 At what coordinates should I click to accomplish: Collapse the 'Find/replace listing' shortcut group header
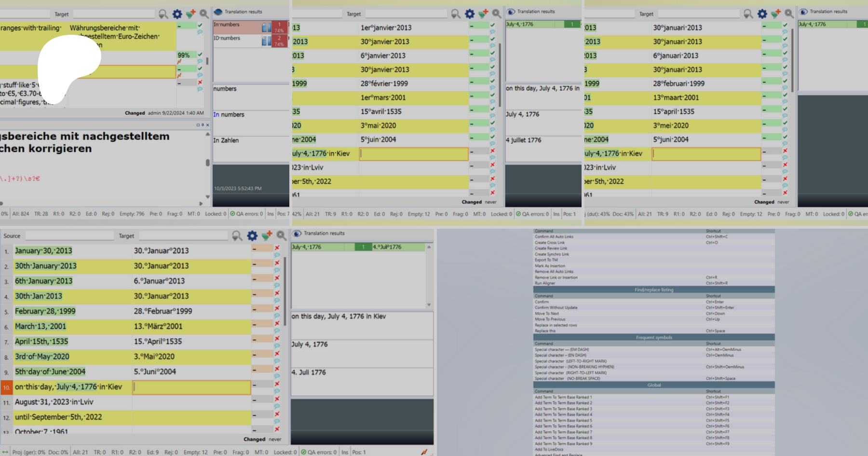coord(653,290)
